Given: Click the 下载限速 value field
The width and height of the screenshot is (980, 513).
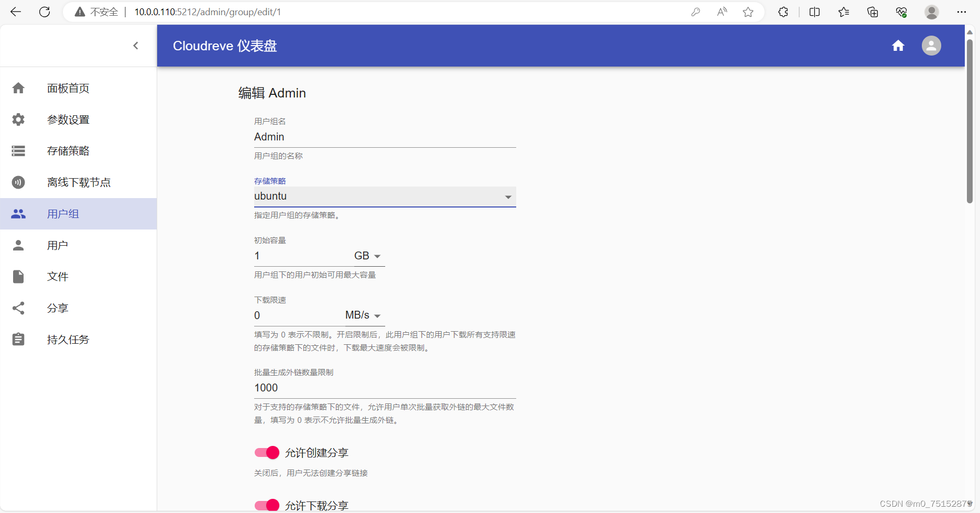Looking at the screenshot, I should 299,315.
